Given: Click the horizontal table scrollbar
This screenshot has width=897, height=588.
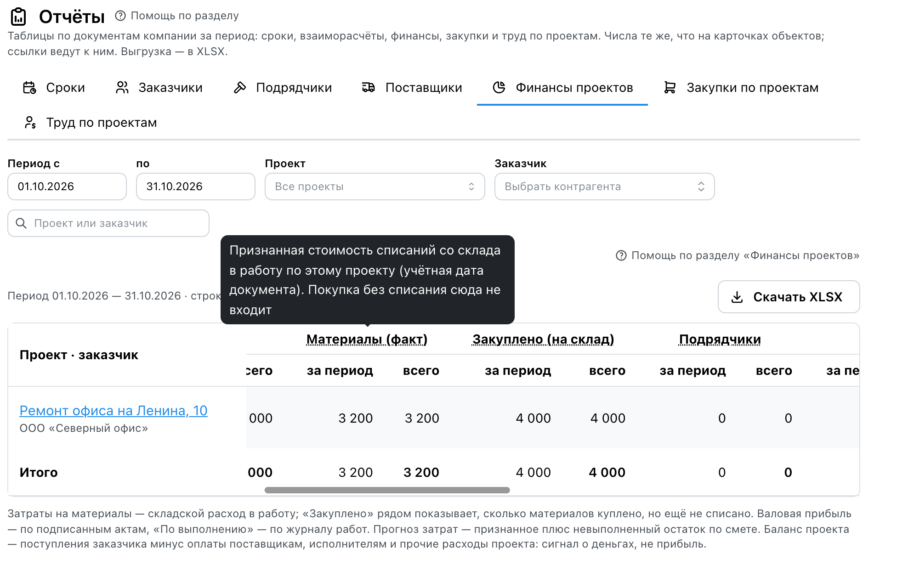Looking at the screenshot, I should 387,490.
